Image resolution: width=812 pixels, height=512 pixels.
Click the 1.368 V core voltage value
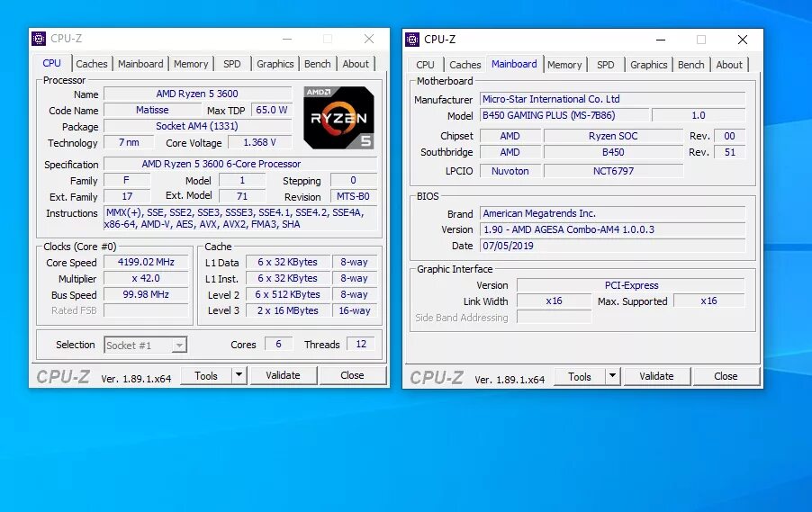coord(260,142)
